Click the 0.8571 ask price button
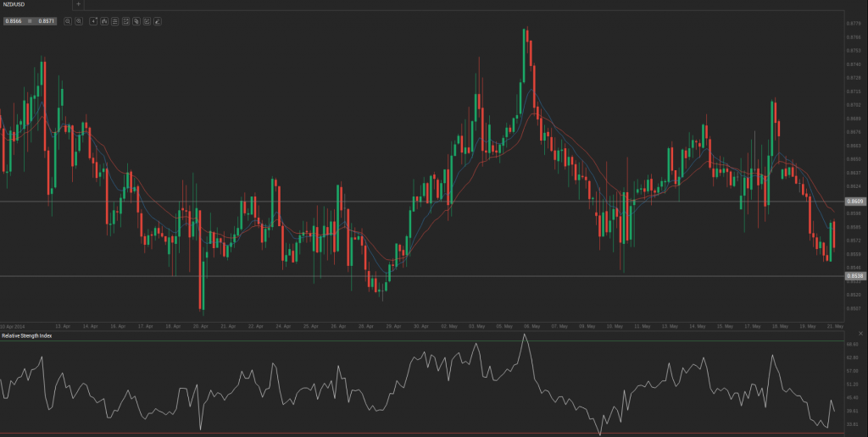The height and width of the screenshot is (437, 868). (46, 20)
